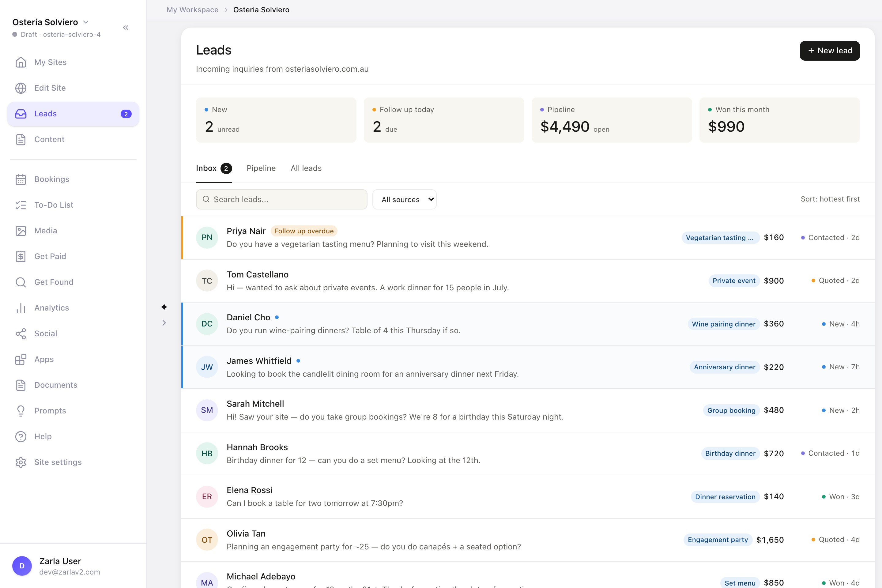Click the Help question mark icon
Image resolution: width=882 pixels, height=588 pixels.
(x=21, y=436)
